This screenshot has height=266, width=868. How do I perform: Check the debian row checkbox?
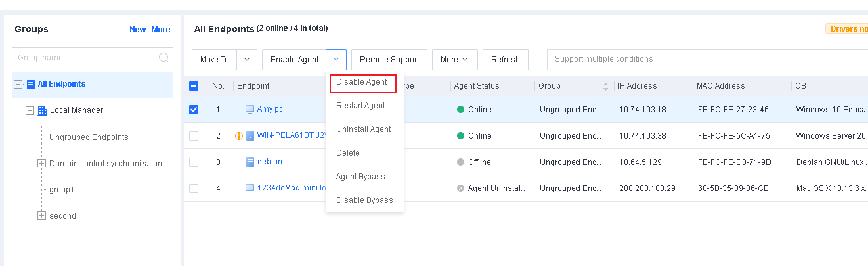click(194, 162)
